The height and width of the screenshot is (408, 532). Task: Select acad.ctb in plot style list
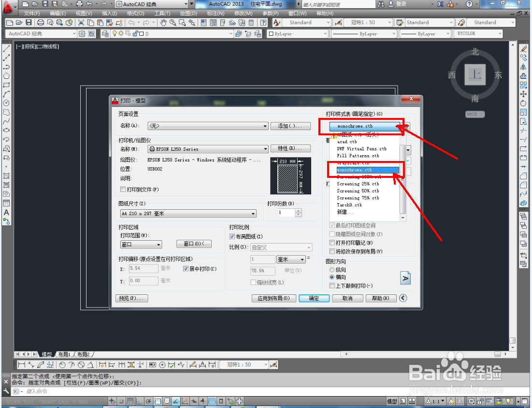pyautogui.click(x=347, y=142)
